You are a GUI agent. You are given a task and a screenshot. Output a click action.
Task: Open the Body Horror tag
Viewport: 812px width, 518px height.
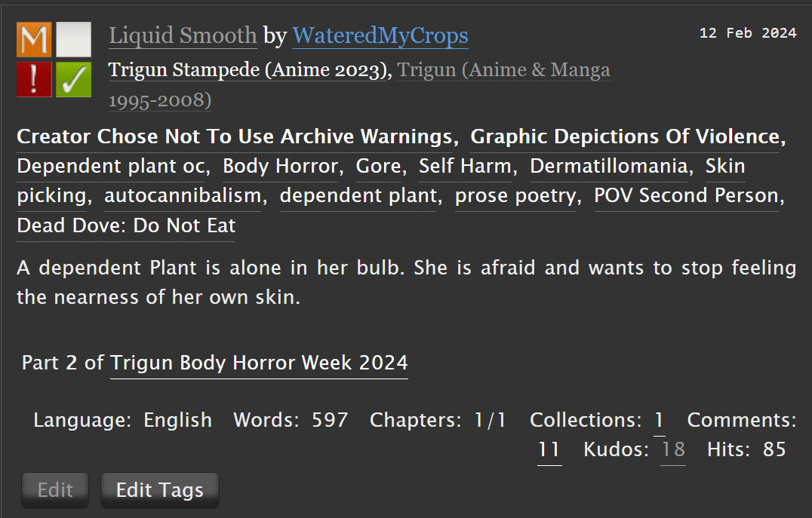(x=280, y=166)
